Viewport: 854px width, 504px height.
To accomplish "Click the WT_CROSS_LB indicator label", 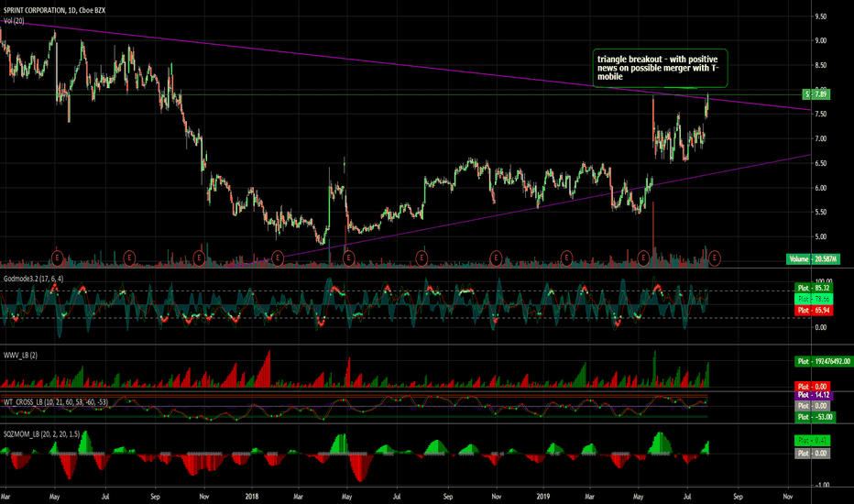I will (x=56, y=402).
